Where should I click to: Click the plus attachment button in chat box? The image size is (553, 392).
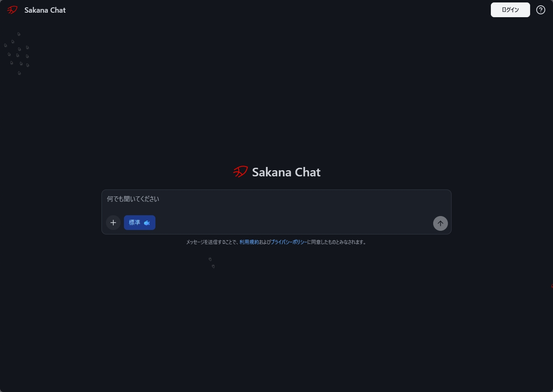(113, 223)
